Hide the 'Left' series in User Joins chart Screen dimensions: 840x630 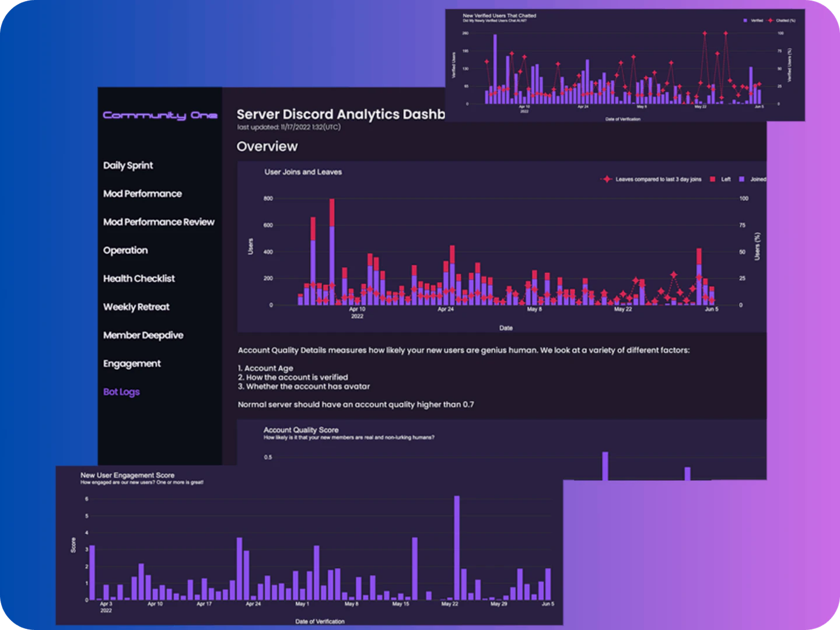pos(712,179)
